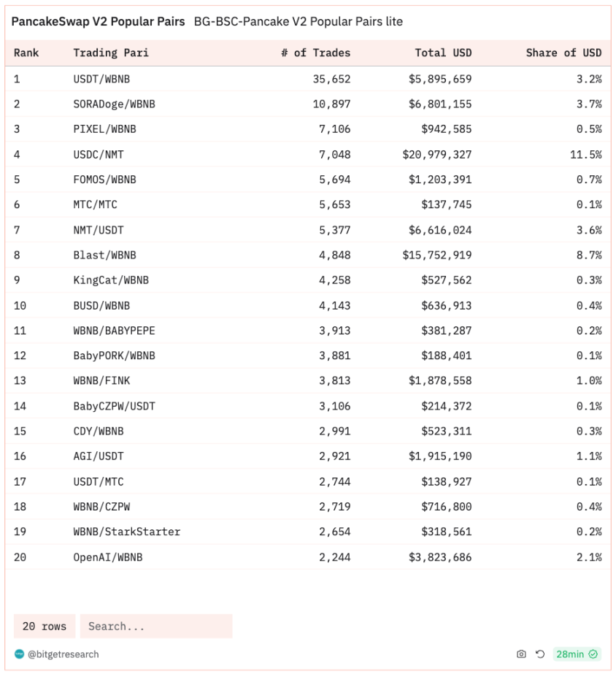Sort by the Rank column header

[26, 53]
